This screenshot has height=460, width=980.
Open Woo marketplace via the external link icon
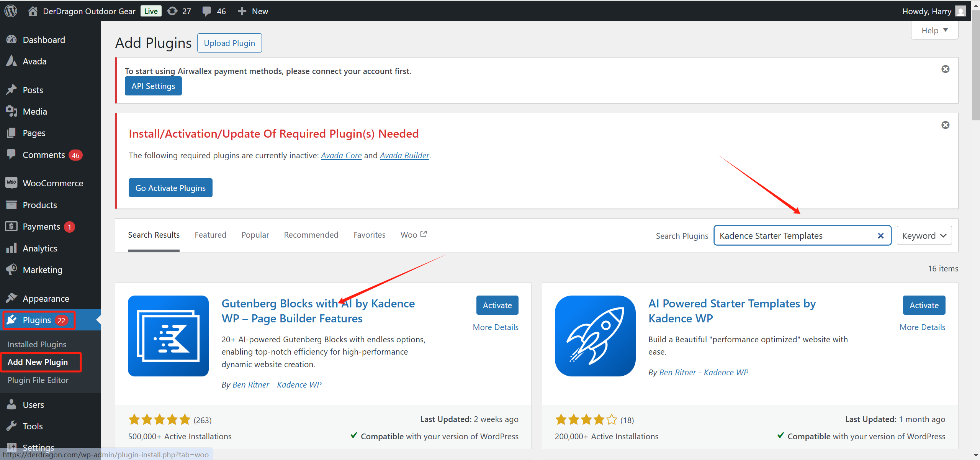pyautogui.click(x=424, y=233)
